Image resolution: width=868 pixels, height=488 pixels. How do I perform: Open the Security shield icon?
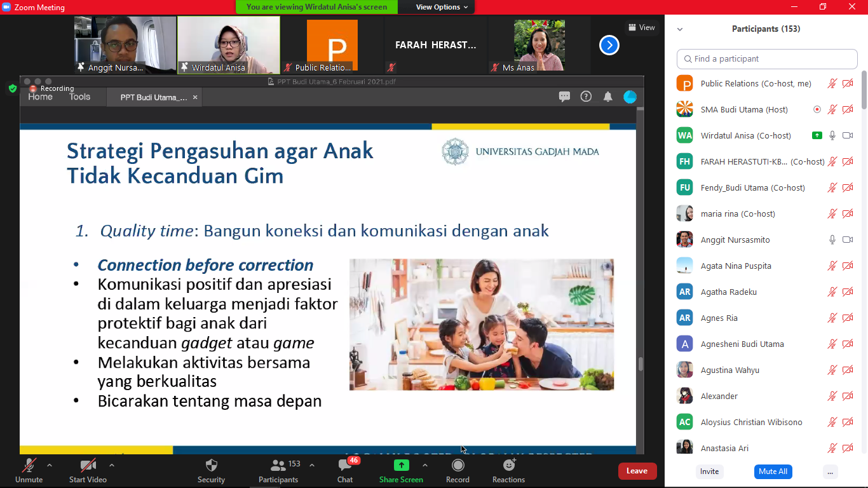pyautogui.click(x=212, y=466)
